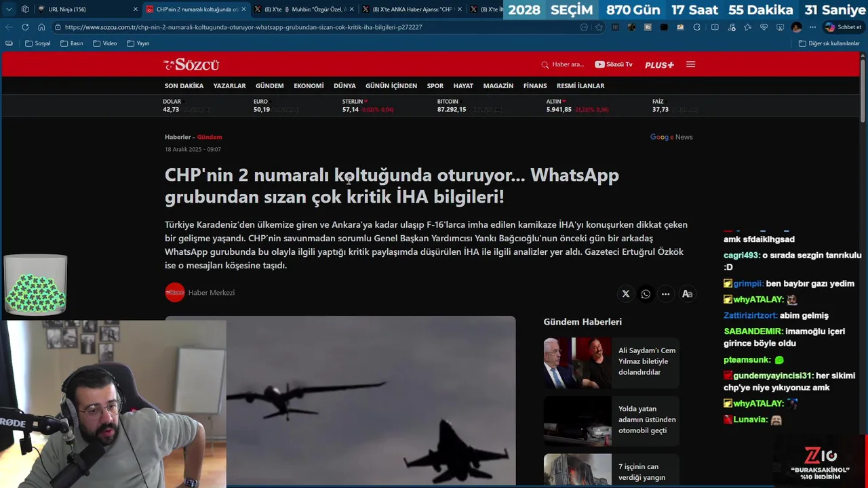868x488 pixels.
Task: Open the HAYAT menu item
Action: click(x=463, y=86)
